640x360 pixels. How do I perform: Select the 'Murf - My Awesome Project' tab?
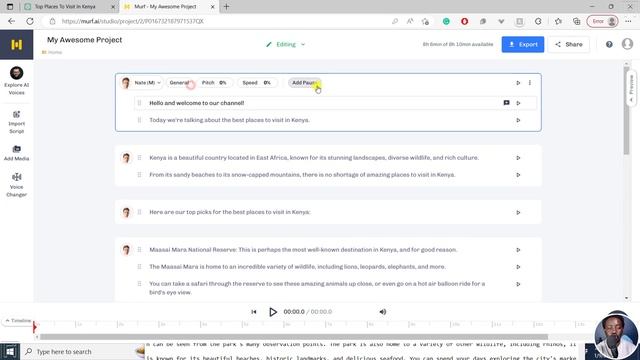tap(165, 7)
